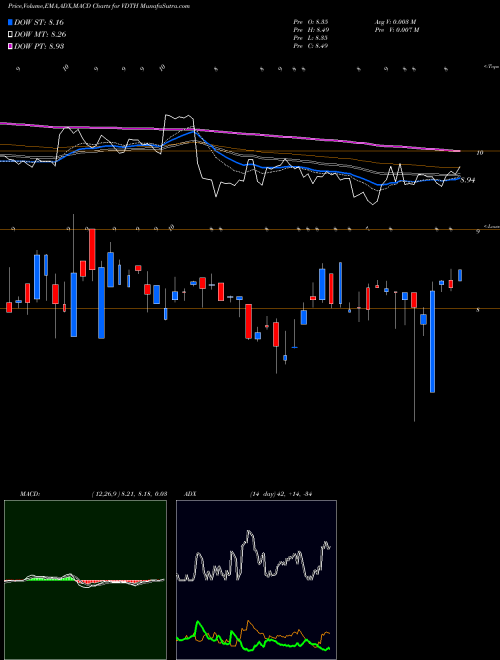Click the white DOW MT legend swatch

tap(11, 35)
